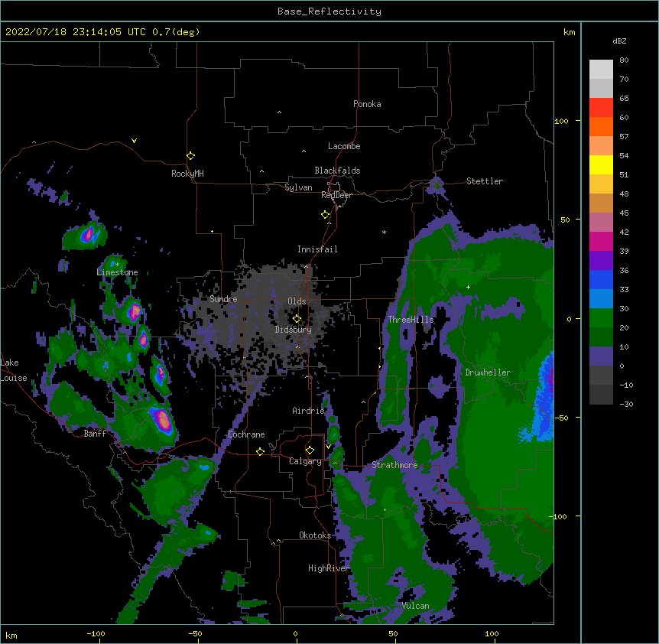Click the Sundre map label
Image resolution: width=659 pixels, height=644 pixels.
tap(223, 299)
